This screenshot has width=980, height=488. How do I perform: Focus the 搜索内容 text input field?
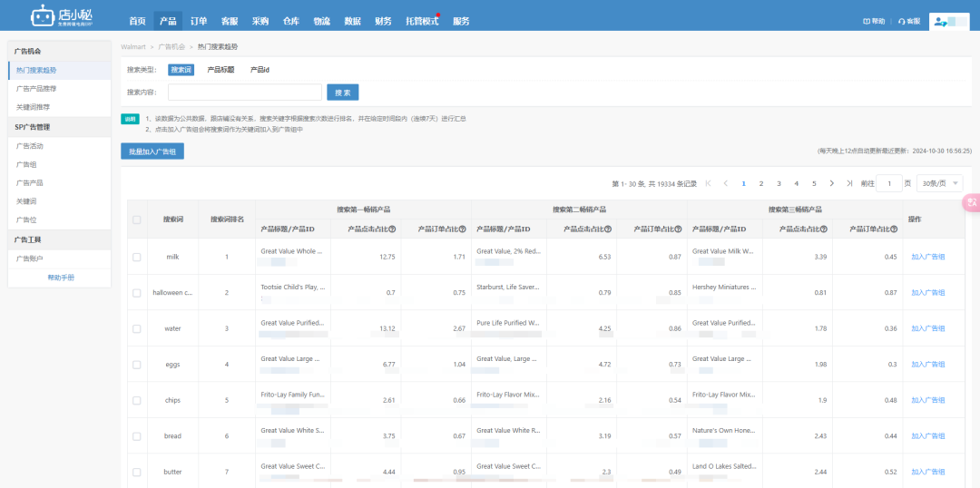click(x=245, y=93)
